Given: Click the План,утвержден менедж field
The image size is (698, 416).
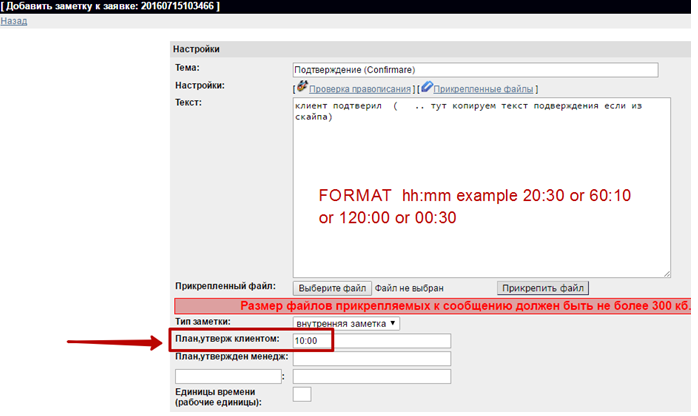Looking at the screenshot, I should point(372,359).
